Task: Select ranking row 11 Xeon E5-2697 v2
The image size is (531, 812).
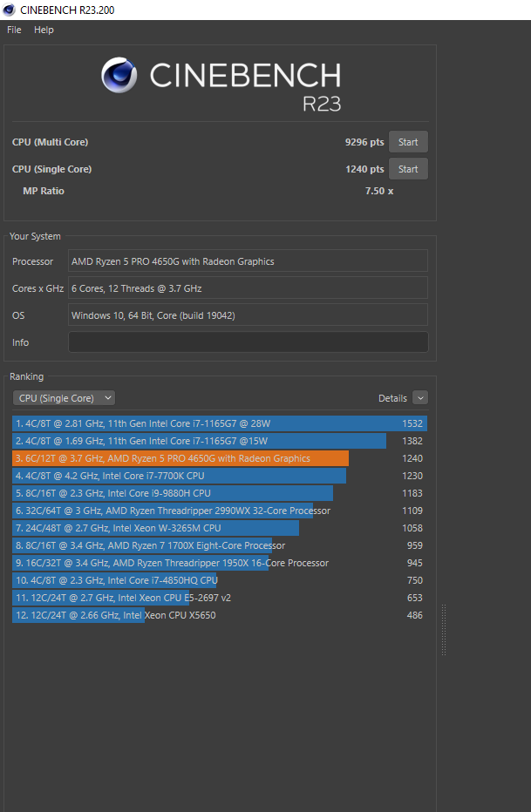Action: click(x=220, y=599)
